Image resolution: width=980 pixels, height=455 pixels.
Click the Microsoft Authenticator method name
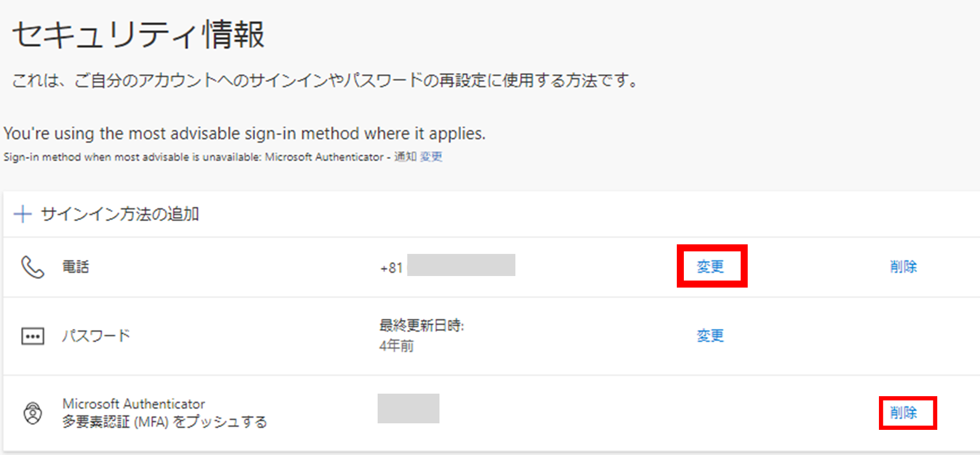(x=134, y=404)
